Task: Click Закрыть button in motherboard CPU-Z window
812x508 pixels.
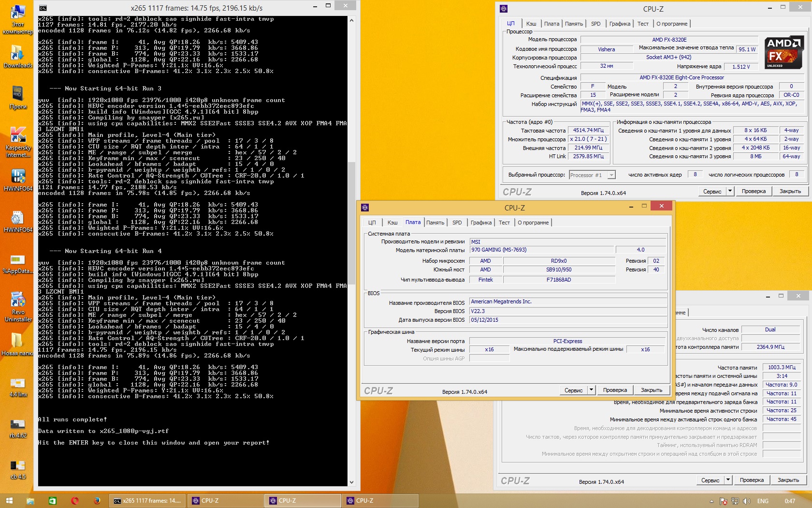Action: pyautogui.click(x=652, y=390)
